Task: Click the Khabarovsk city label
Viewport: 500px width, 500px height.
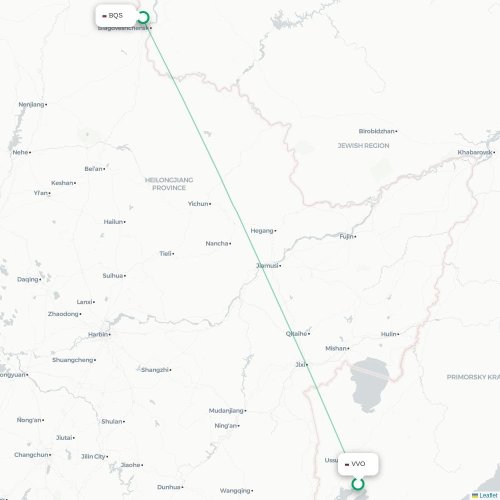Action: [476, 152]
